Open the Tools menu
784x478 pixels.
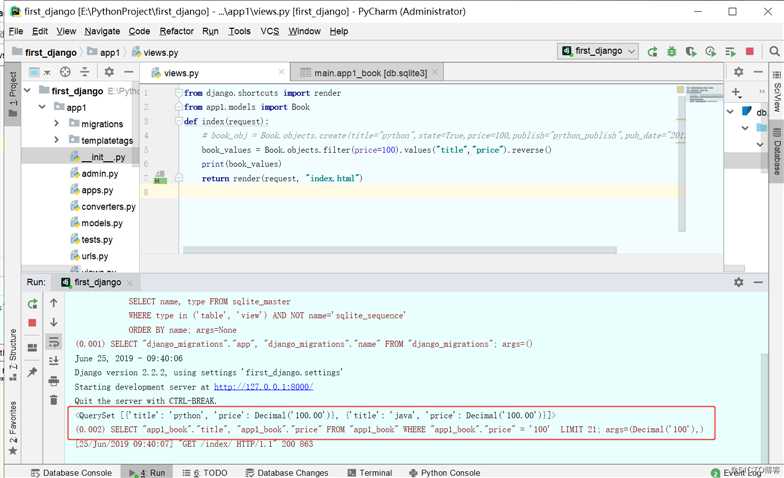click(240, 31)
